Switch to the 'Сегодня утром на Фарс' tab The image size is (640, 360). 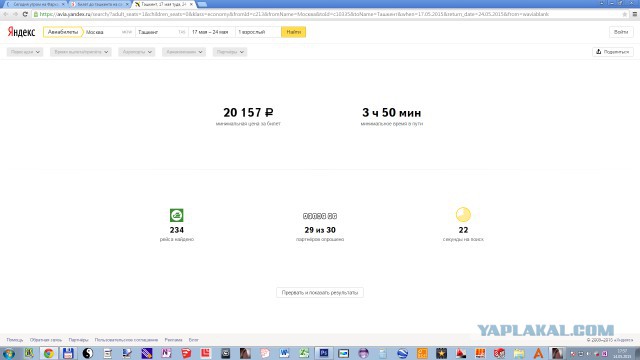[x=35, y=4]
